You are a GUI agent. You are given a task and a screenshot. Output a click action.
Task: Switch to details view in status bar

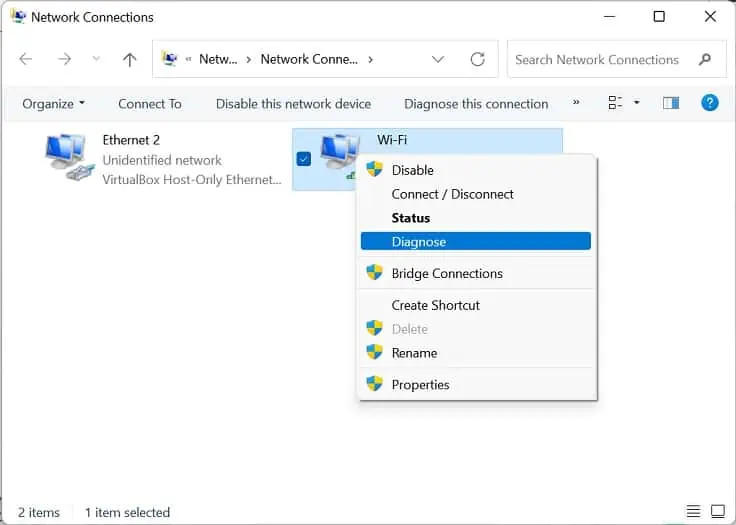point(693,511)
